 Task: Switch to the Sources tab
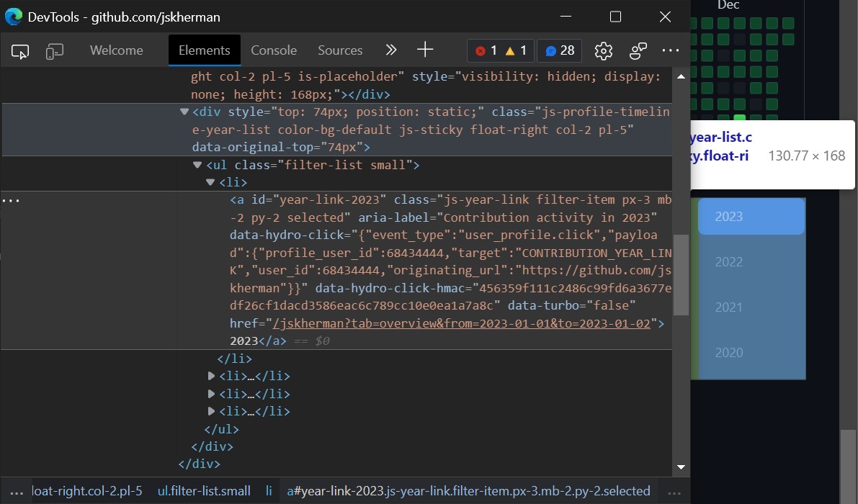tap(340, 50)
